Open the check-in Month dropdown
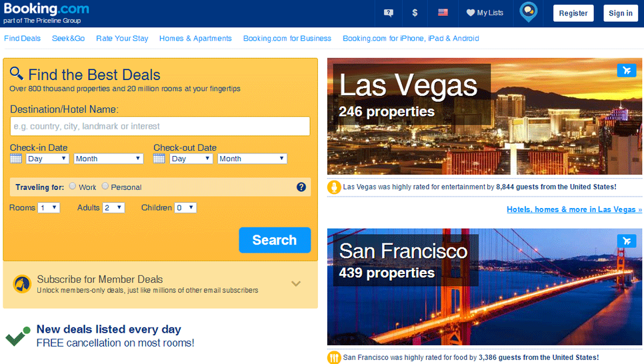644x364 pixels. click(109, 159)
